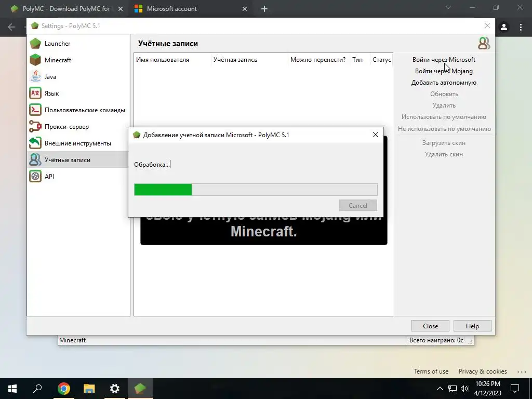This screenshot has height=399, width=532.
Task: Close the Settings window with X
Action: click(487, 26)
